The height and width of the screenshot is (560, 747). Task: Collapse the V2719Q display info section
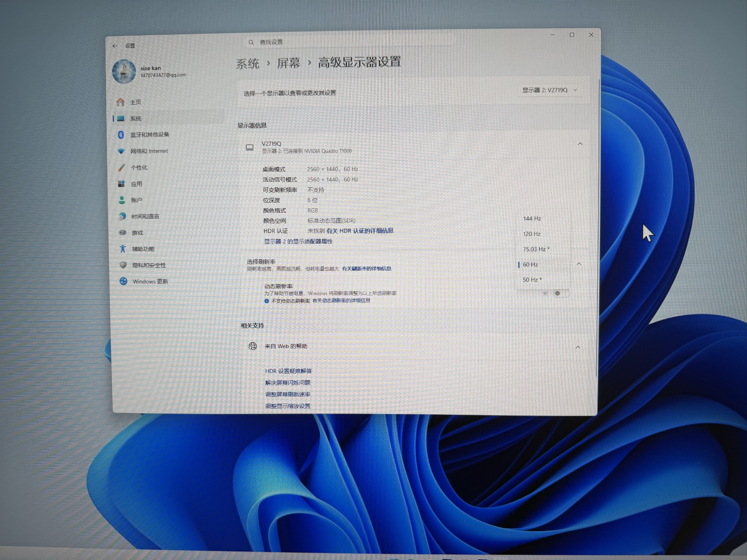[x=580, y=144]
